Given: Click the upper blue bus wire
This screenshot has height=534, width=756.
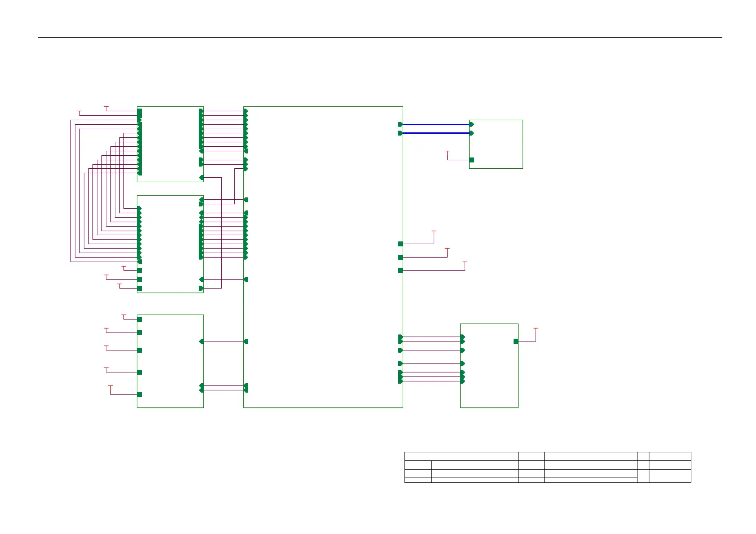Looking at the screenshot, I should pyautogui.click(x=435, y=124).
